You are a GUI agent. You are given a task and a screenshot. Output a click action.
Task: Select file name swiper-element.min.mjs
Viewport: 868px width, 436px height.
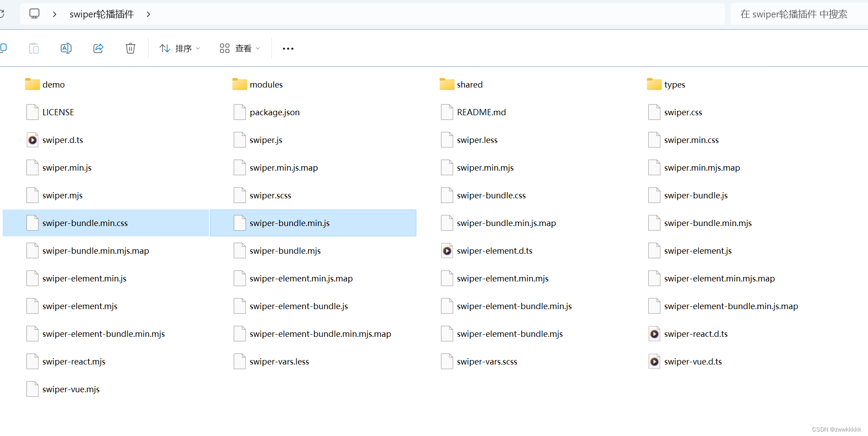click(503, 278)
